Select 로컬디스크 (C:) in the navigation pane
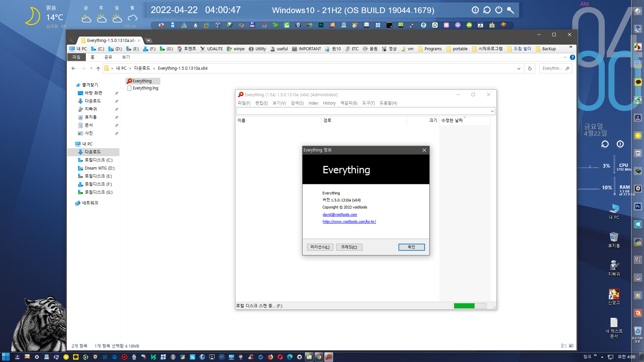The image size is (644, 362). click(x=98, y=160)
